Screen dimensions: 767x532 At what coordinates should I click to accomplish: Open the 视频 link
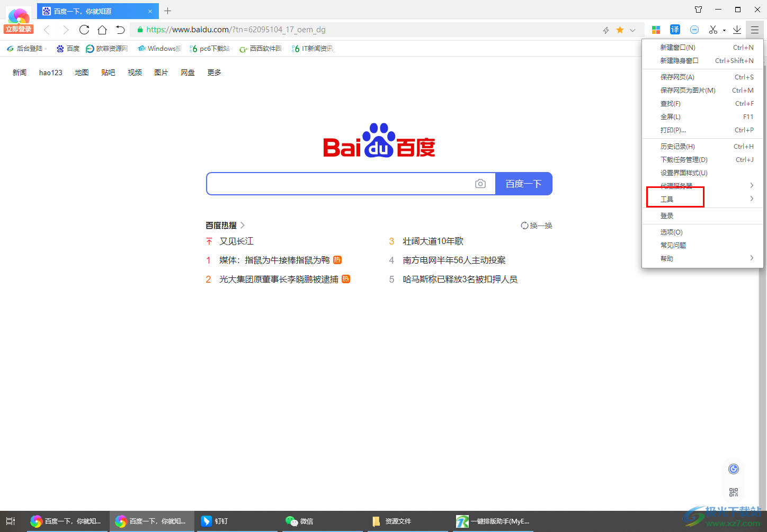tap(135, 73)
